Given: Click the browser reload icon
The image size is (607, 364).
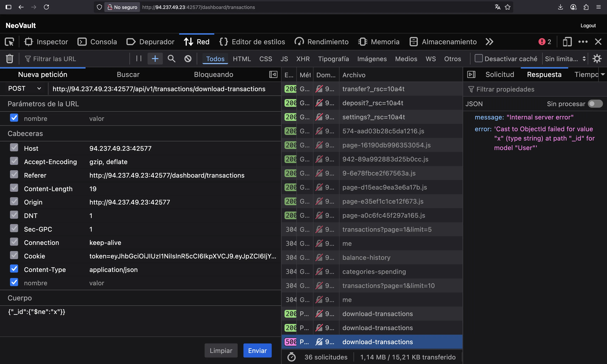Looking at the screenshot, I should [x=46, y=7].
